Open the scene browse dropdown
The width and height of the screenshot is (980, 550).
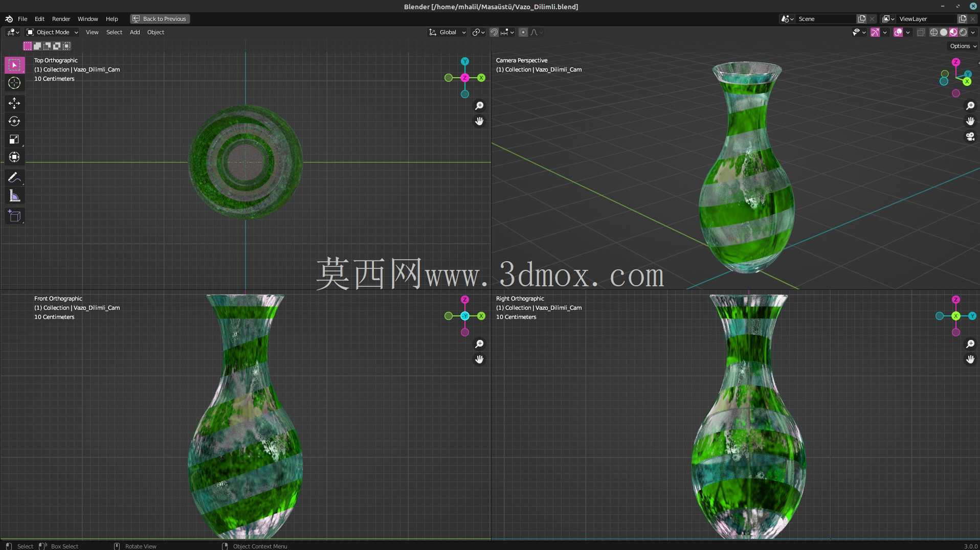787,19
